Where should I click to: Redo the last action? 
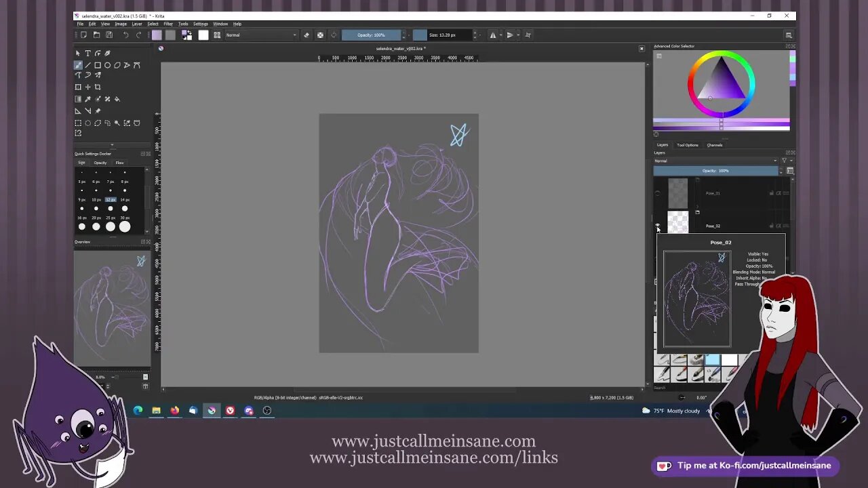[139, 35]
